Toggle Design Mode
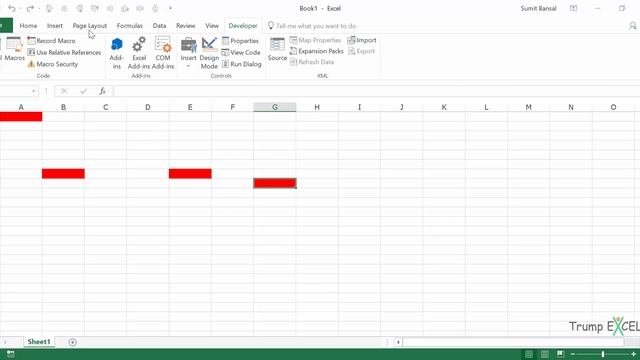 point(209,53)
